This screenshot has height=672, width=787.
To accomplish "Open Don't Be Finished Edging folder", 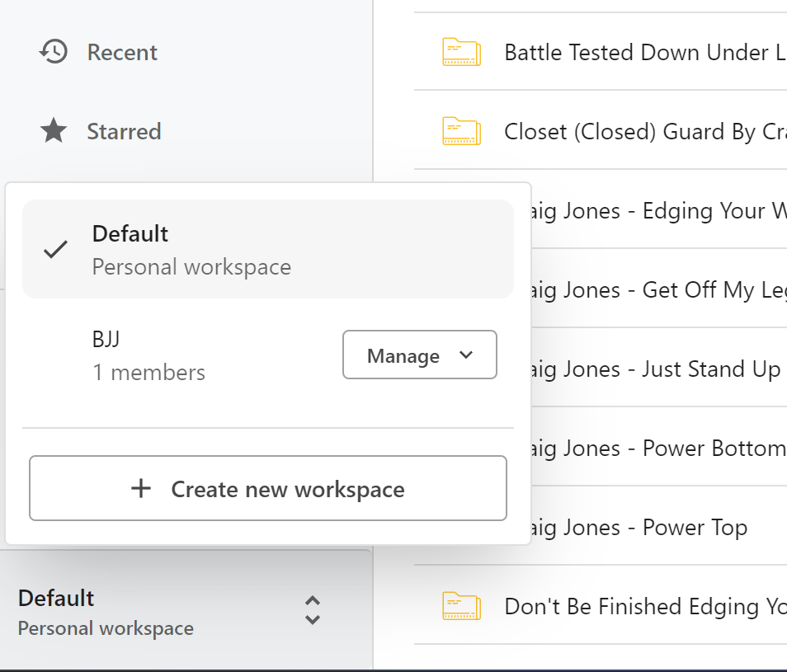I will tap(601, 605).
